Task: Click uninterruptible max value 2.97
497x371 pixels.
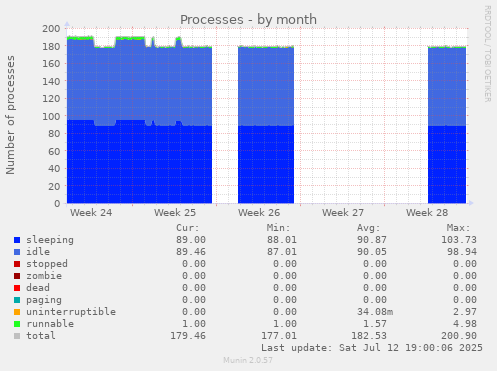Action: click(x=465, y=312)
